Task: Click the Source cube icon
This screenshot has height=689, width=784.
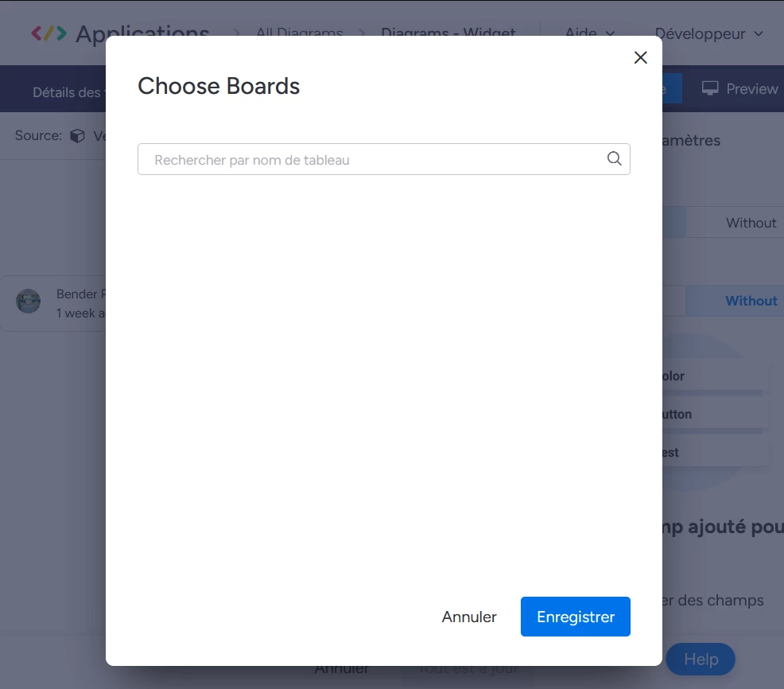Action: (x=77, y=135)
